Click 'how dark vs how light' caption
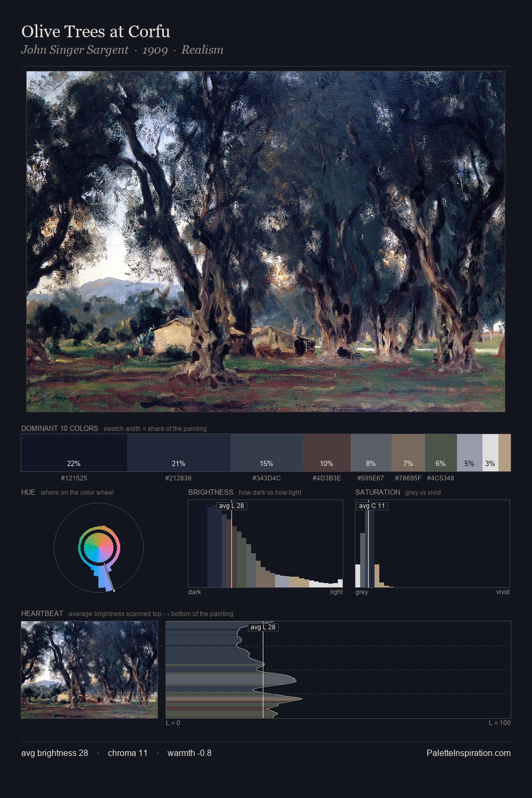The image size is (532, 798). point(270,493)
